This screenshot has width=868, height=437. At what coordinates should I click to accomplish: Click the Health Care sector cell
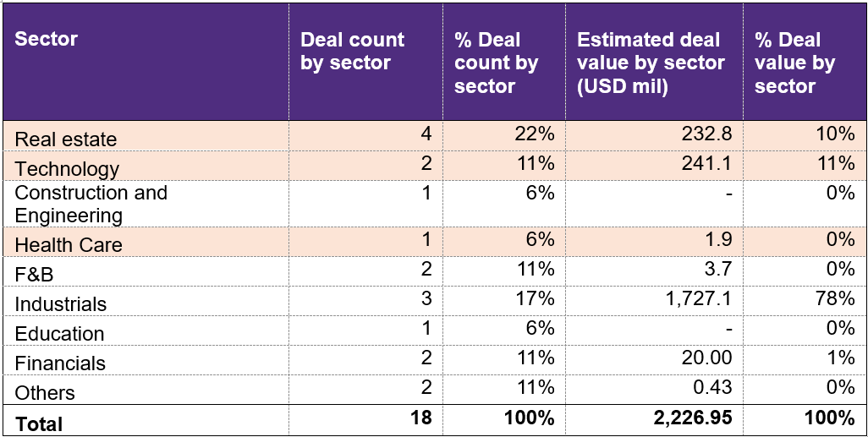(69, 245)
